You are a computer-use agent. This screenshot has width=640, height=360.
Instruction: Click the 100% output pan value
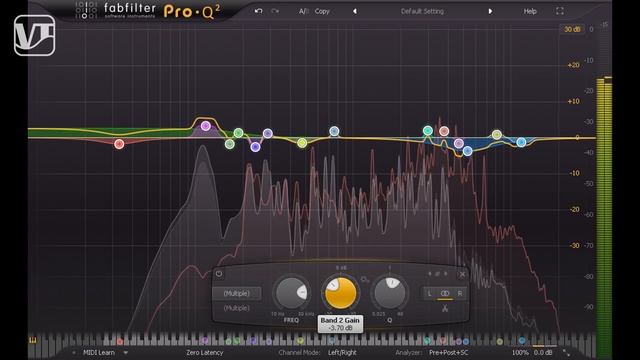[x=520, y=352]
